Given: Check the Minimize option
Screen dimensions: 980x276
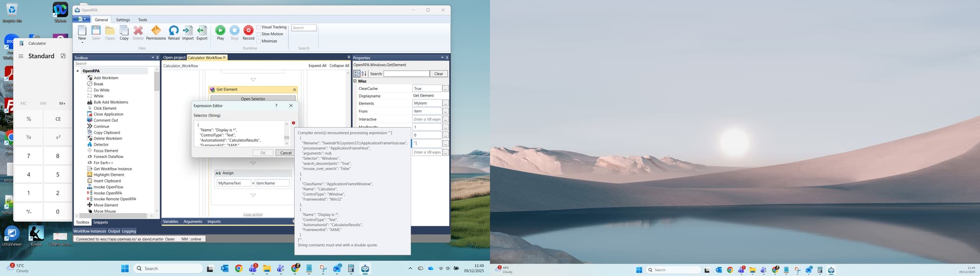Looking at the screenshot, I should 259,41.
